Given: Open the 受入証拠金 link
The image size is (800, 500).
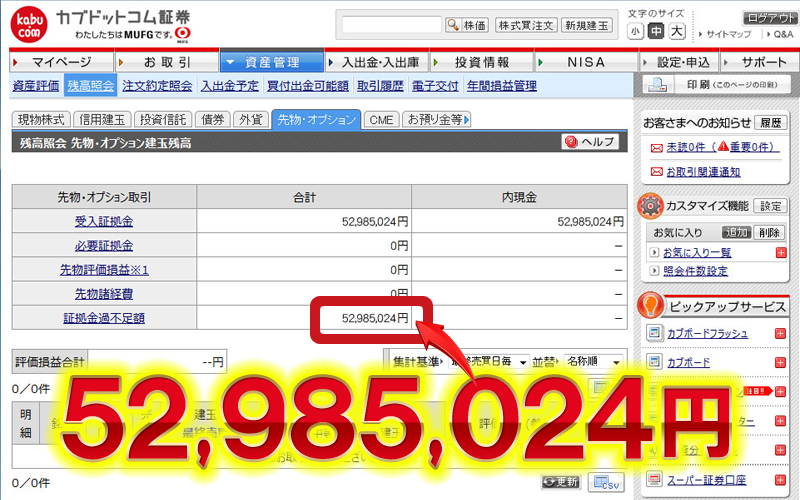Looking at the screenshot, I should pyautogui.click(x=104, y=221).
